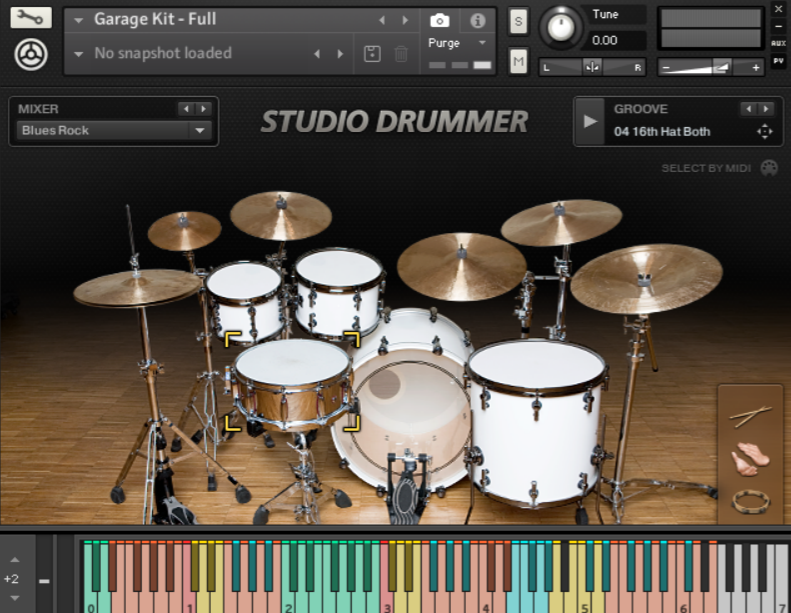Click the L/R pan slider

pyautogui.click(x=592, y=67)
